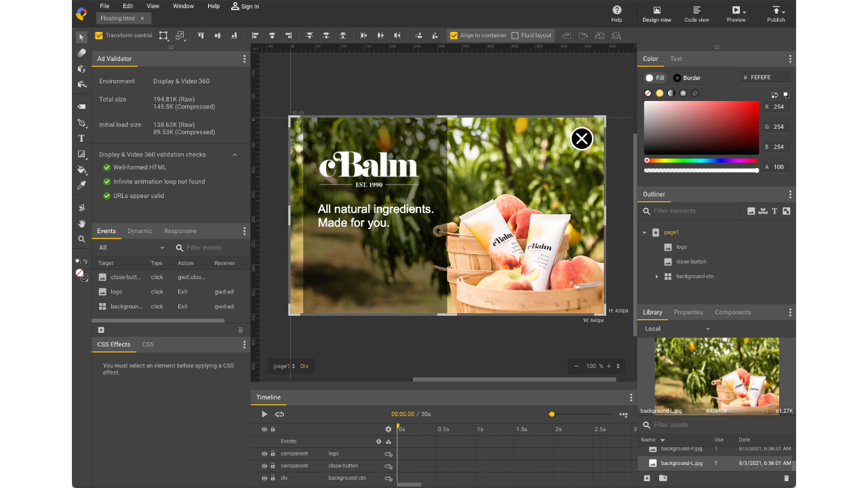
Task: Switch to Code view
Action: pyautogui.click(x=696, y=14)
